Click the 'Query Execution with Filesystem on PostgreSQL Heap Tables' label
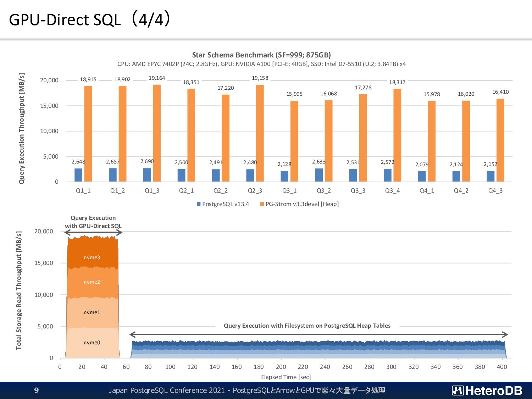 [x=307, y=326]
